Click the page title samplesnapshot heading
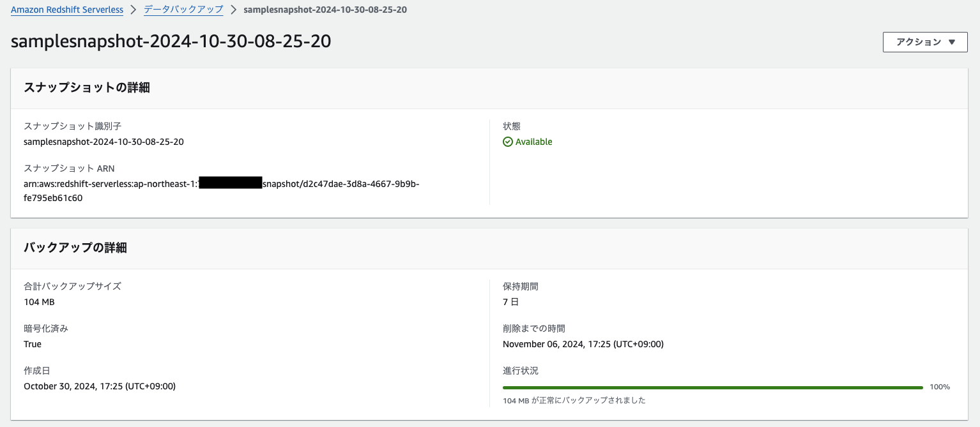 (171, 41)
